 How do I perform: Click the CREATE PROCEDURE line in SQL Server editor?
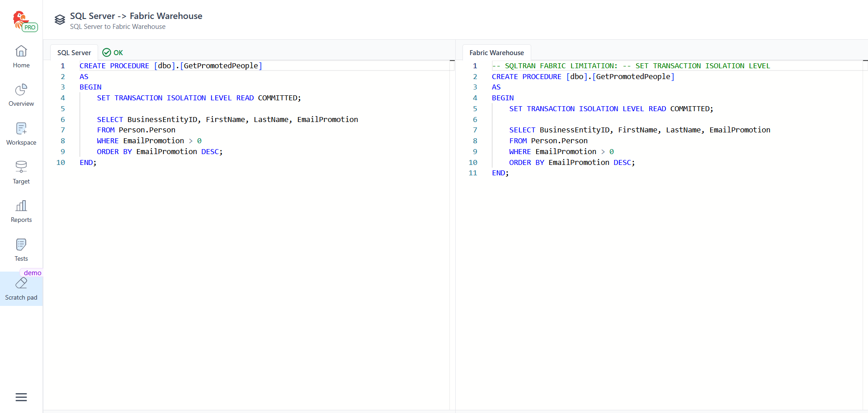(x=171, y=66)
